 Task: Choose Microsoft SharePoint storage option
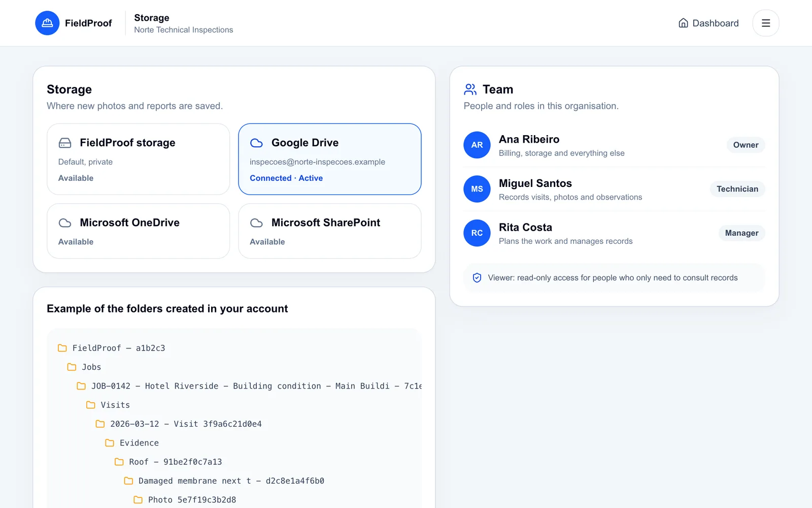pos(330,231)
